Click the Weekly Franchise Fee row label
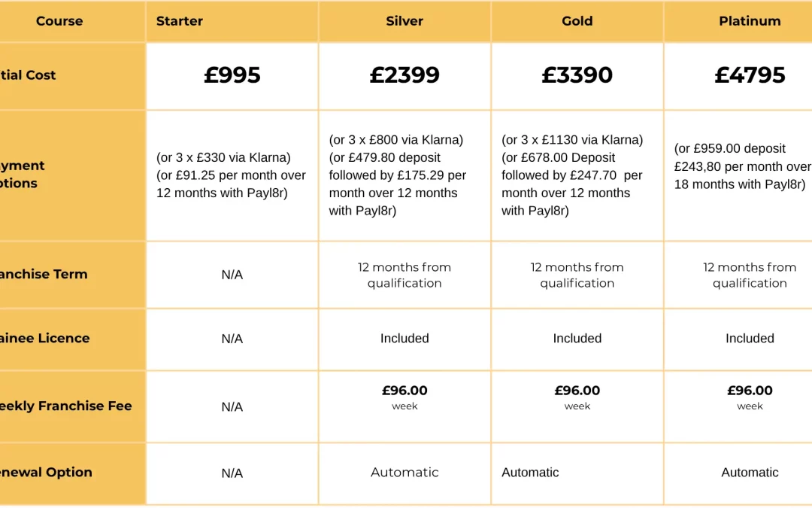 tap(66, 406)
